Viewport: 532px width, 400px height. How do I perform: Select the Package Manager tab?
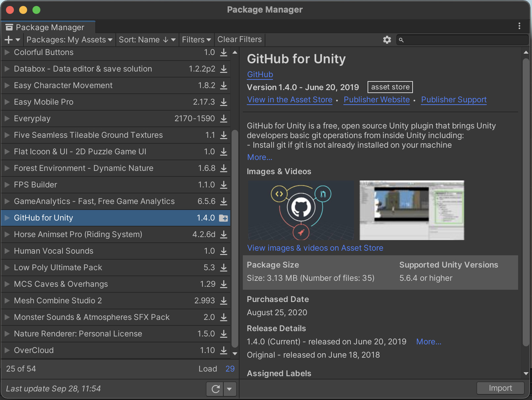pyautogui.click(x=48, y=27)
